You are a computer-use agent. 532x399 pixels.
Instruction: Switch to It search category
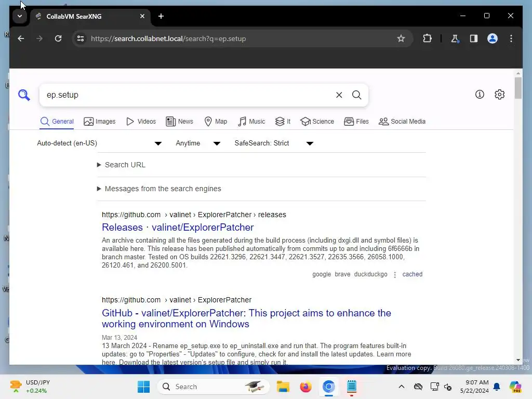pos(283,122)
